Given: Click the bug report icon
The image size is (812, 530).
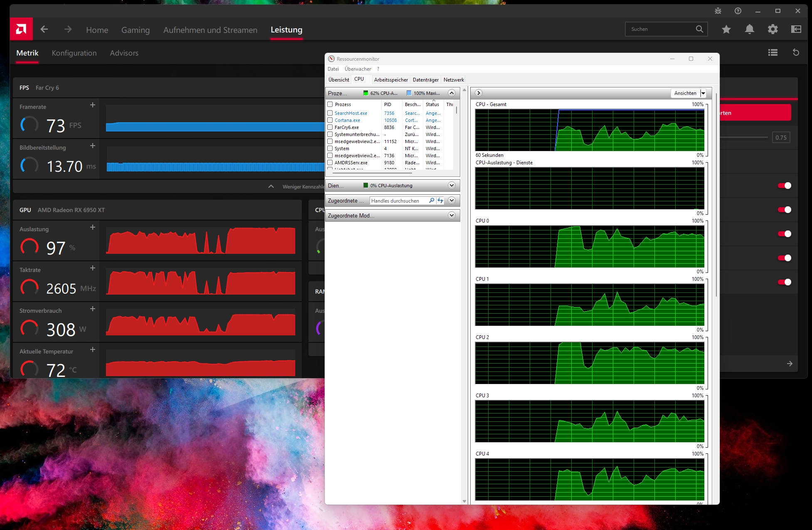Looking at the screenshot, I should pos(718,11).
